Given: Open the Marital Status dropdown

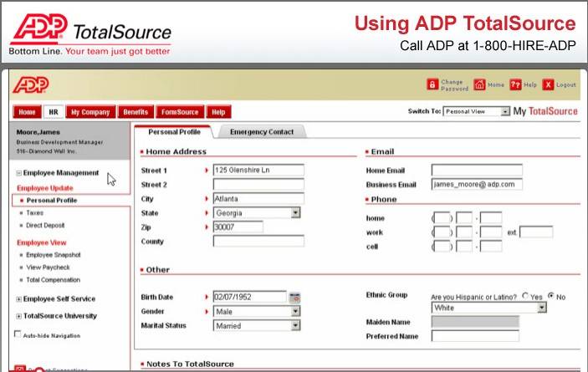Looking at the screenshot, I should 295,326.
